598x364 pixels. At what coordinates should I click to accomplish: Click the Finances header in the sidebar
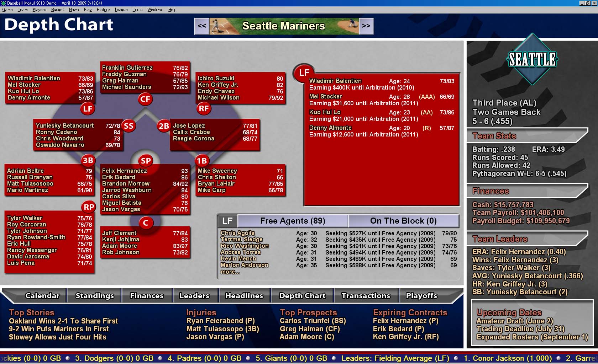pos(527,191)
